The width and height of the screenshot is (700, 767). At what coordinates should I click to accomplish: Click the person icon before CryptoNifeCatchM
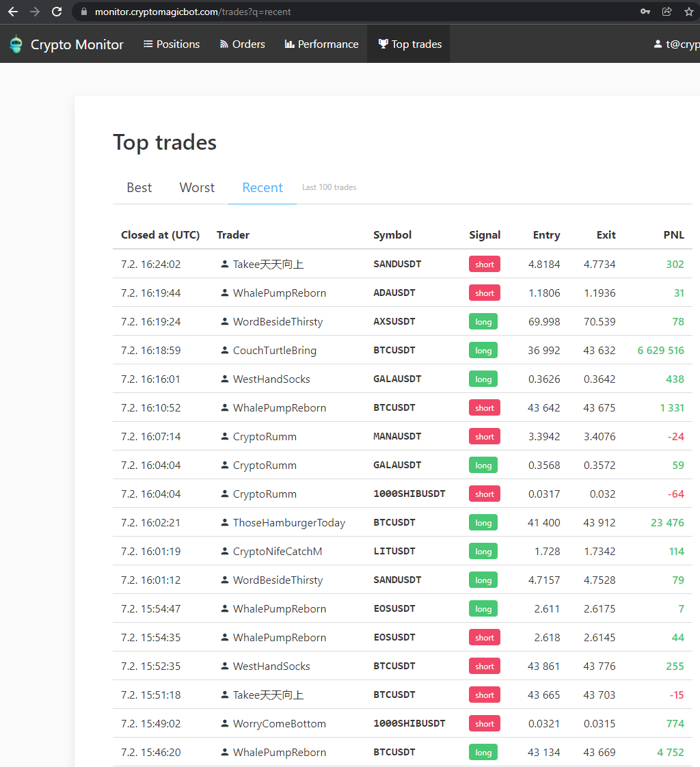[x=224, y=551]
